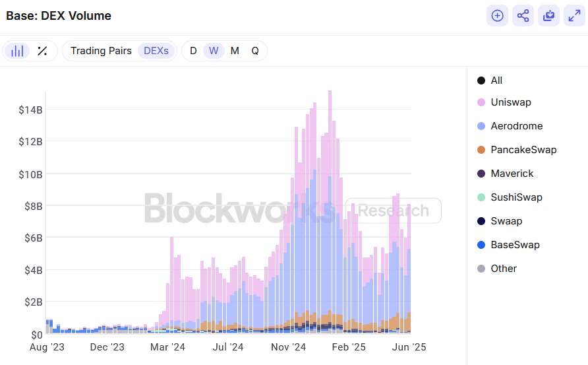Image resolution: width=588 pixels, height=365 pixels.
Task: Select the Trading Pairs tab
Action: point(101,51)
